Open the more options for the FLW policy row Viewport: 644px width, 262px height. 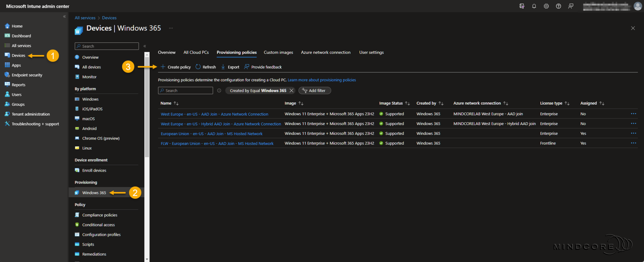[633, 143]
